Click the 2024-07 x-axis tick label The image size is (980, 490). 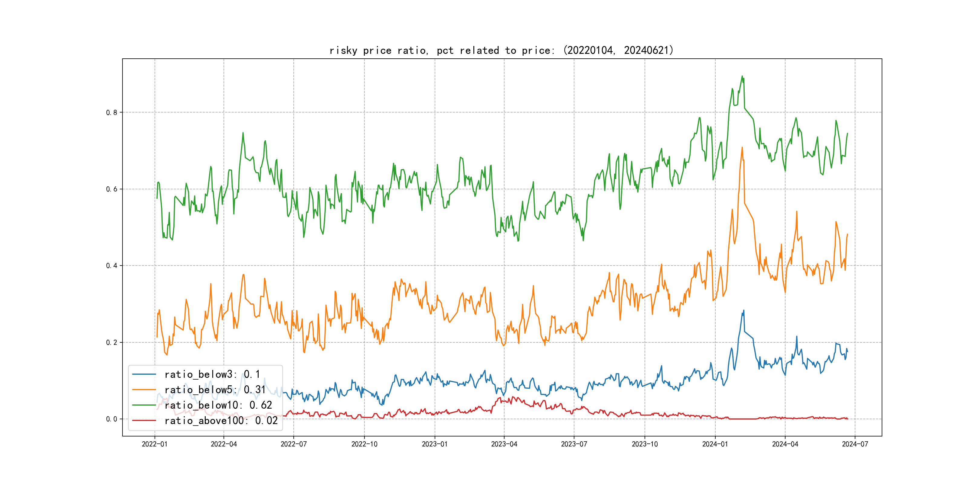click(855, 444)
